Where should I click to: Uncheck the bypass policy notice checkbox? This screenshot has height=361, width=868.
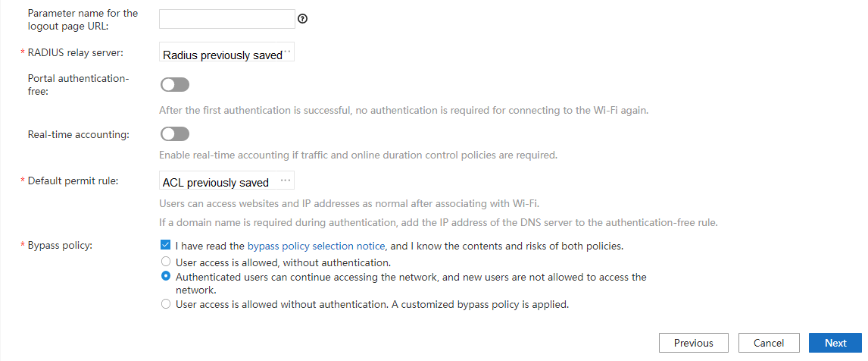[x=165, y=246]
